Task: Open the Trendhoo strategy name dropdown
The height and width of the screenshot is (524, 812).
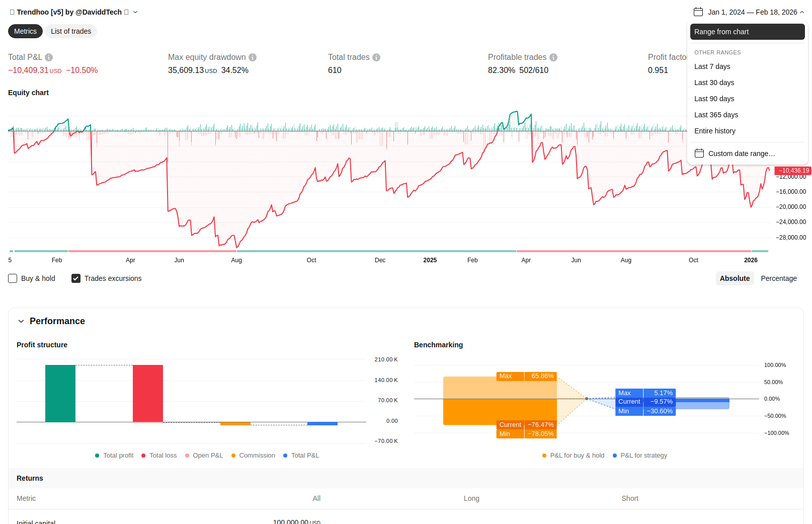Action: click(135, 12)
